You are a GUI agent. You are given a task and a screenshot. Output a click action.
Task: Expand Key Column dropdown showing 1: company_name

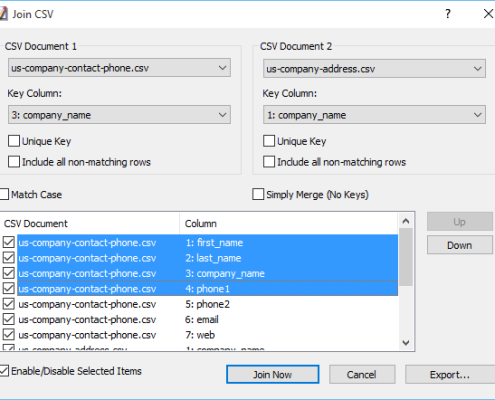[374, 115]
